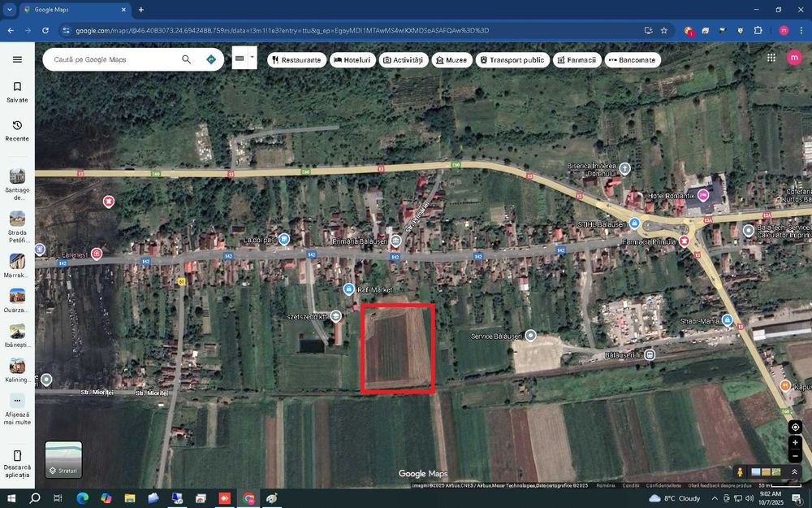This screenshot has height=508, width=812.
Task: Click Biserica Învierea Domnului church pin
Action: tap(625, 168)
